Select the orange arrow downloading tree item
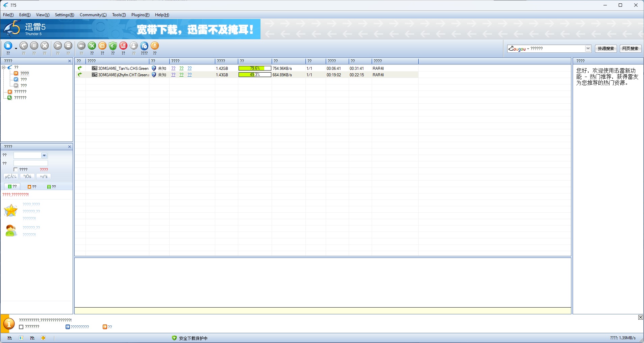This screenshot has width=644, height=343. click(21, 73)
